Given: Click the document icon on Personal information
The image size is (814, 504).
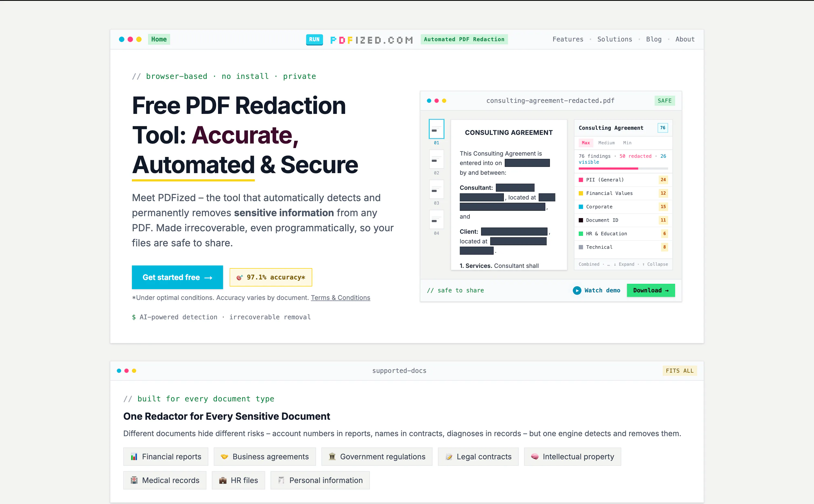Looking at the screenshot, I should (x=281, y=480).
